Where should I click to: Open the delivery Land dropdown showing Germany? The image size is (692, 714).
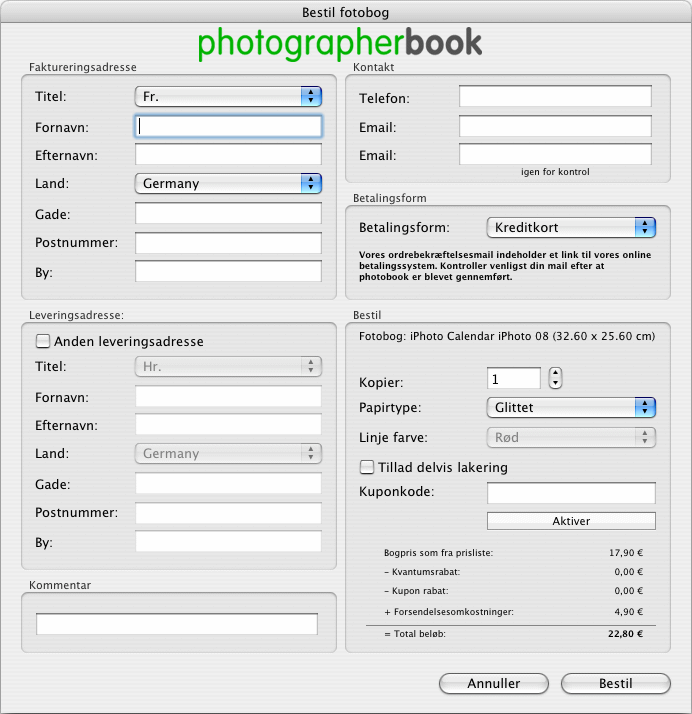[228, 454]
